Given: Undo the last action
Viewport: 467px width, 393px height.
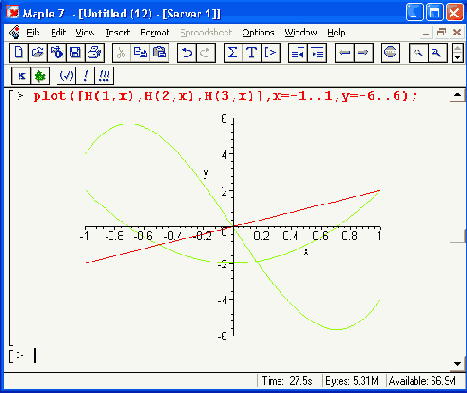Looking at the screenshot, I should point(187,53).
